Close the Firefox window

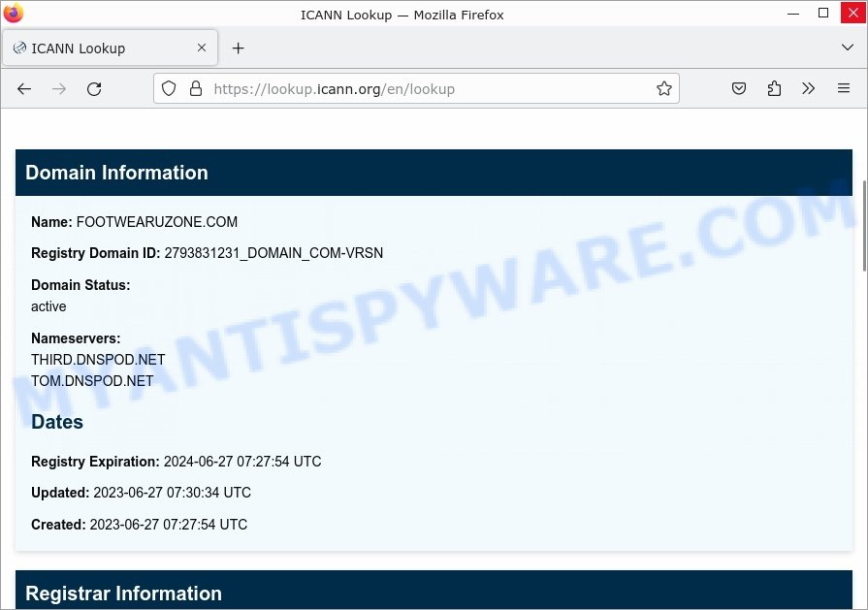853,13
